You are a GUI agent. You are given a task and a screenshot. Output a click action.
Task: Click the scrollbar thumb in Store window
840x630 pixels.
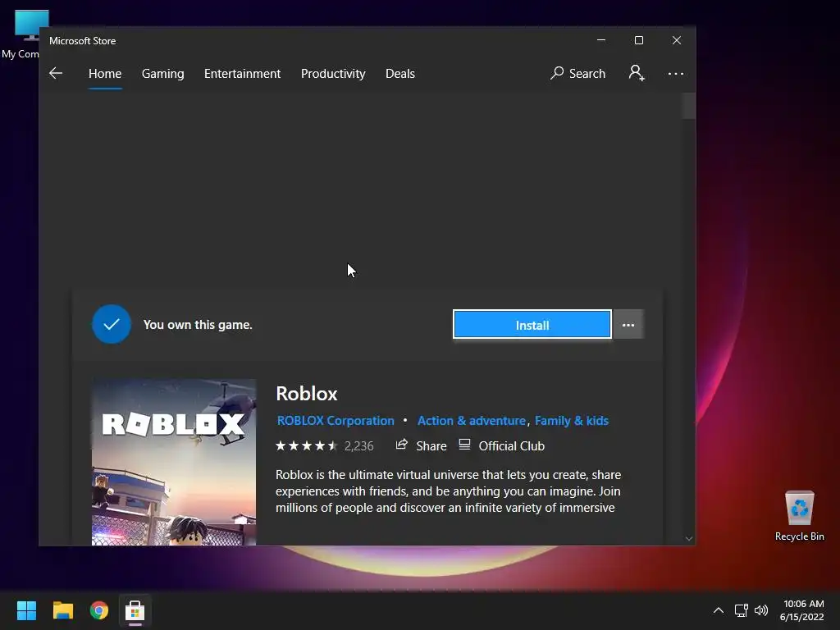click(x=689, y=106)
